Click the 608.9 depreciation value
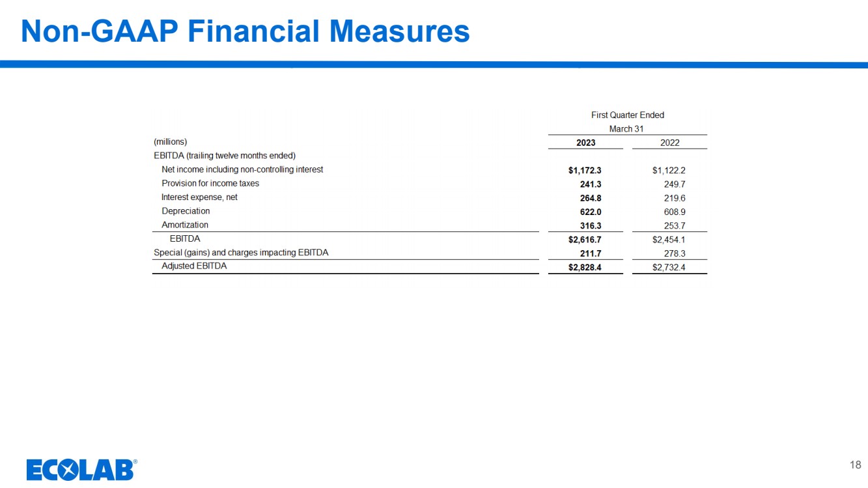Viewport: 868px width, 488px height. coord(675,212)
